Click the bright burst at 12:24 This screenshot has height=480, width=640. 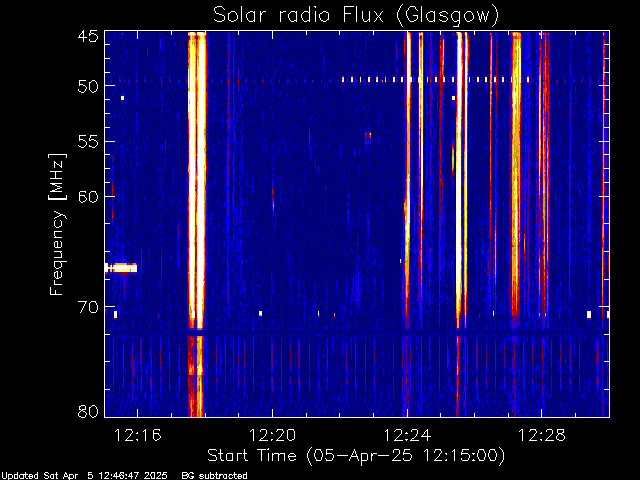(407, 180)
